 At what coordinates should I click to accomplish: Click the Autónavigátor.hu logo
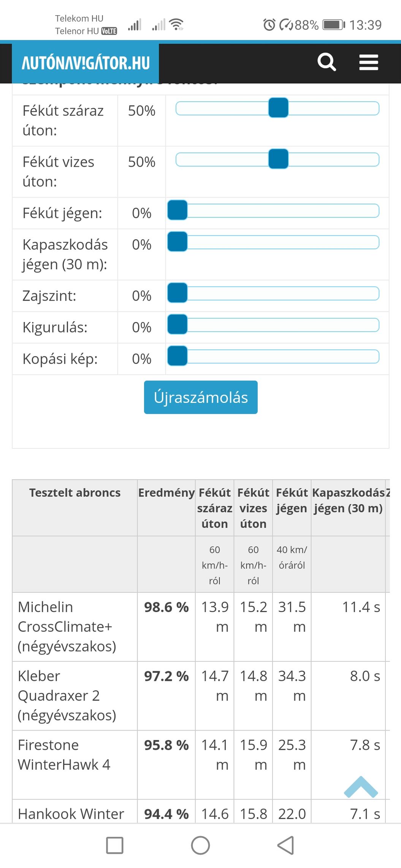86,63
